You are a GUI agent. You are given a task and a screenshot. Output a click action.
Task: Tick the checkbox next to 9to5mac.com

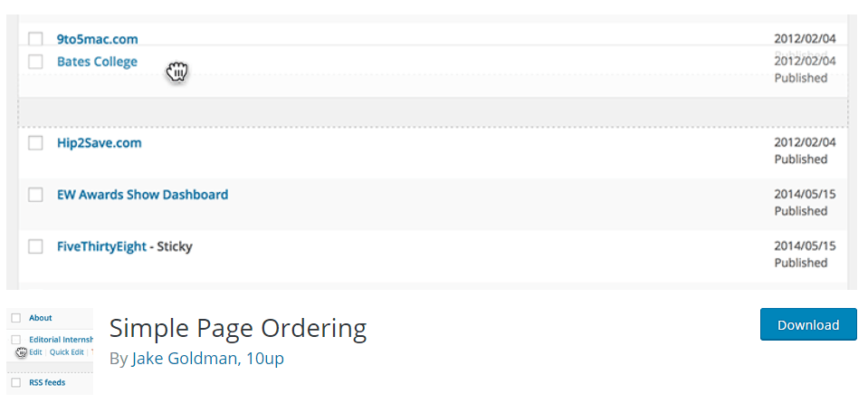pyautogui.click(x=35, y=39)
